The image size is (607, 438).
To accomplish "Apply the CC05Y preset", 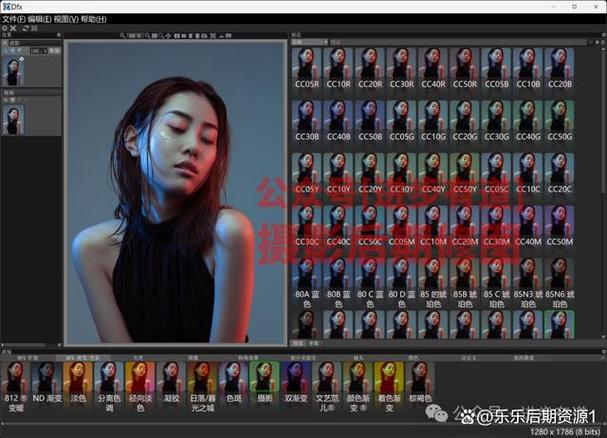I will (307, 174).
